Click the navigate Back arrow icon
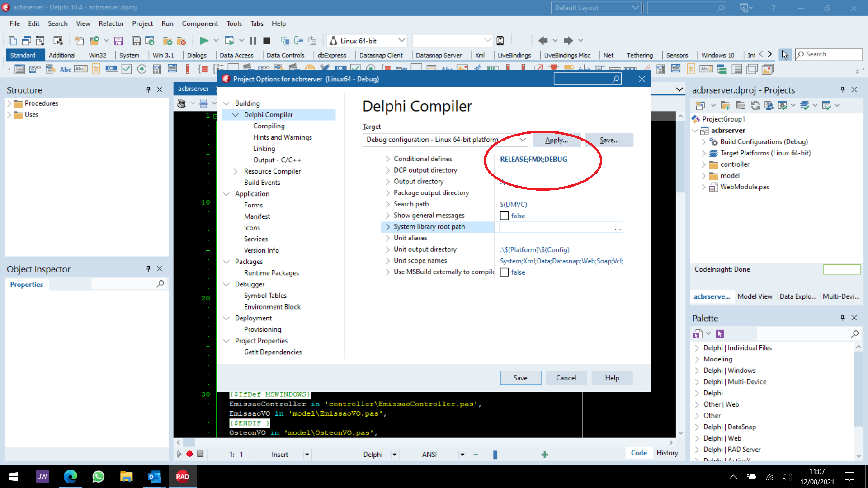 (x=543, y=41)
